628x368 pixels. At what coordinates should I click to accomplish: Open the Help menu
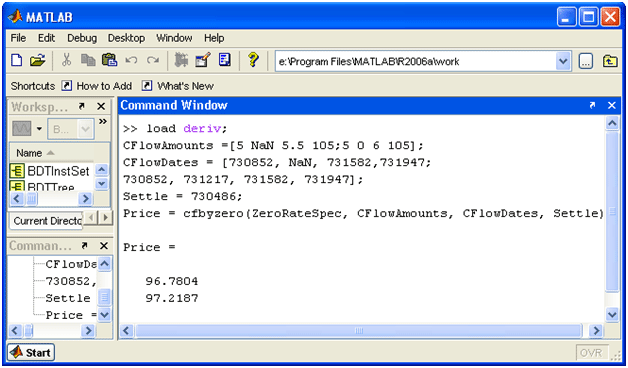[x=214, y=38]
